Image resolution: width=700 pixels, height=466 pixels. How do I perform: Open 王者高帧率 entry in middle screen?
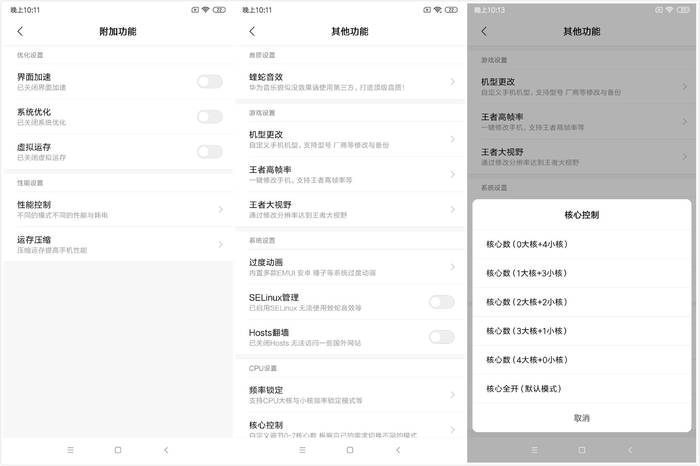click(350, 175)
